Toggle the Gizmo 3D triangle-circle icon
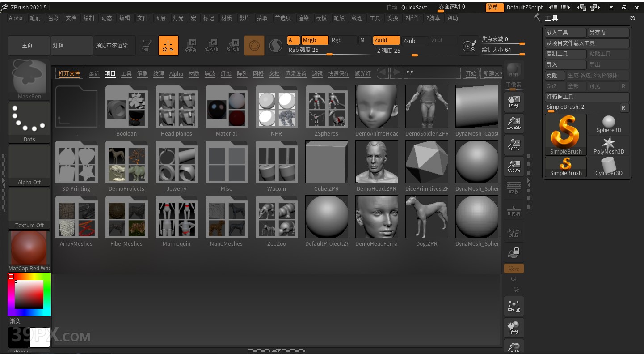This screenshot has width=644, height=354. point(254,46)
